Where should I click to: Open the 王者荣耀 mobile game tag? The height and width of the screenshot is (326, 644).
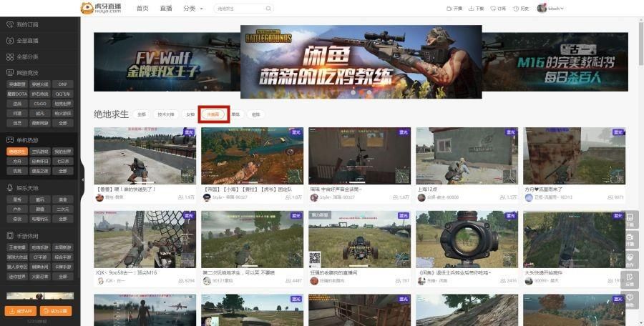click(x=17, y=247)
